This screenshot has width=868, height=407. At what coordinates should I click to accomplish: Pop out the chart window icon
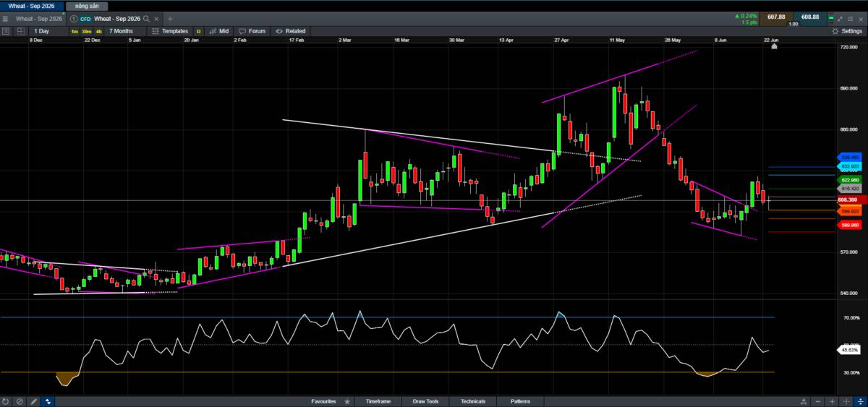[x=851, y=19]
